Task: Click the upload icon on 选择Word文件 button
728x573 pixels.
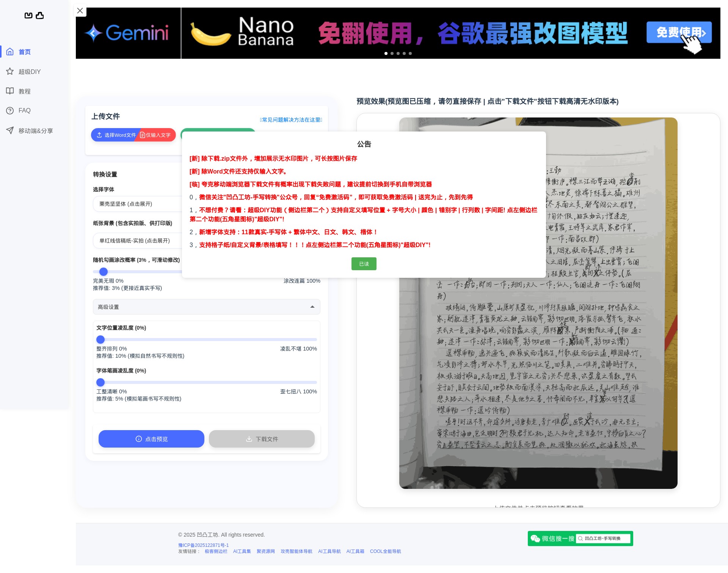Action: click(x=99, y=135)
